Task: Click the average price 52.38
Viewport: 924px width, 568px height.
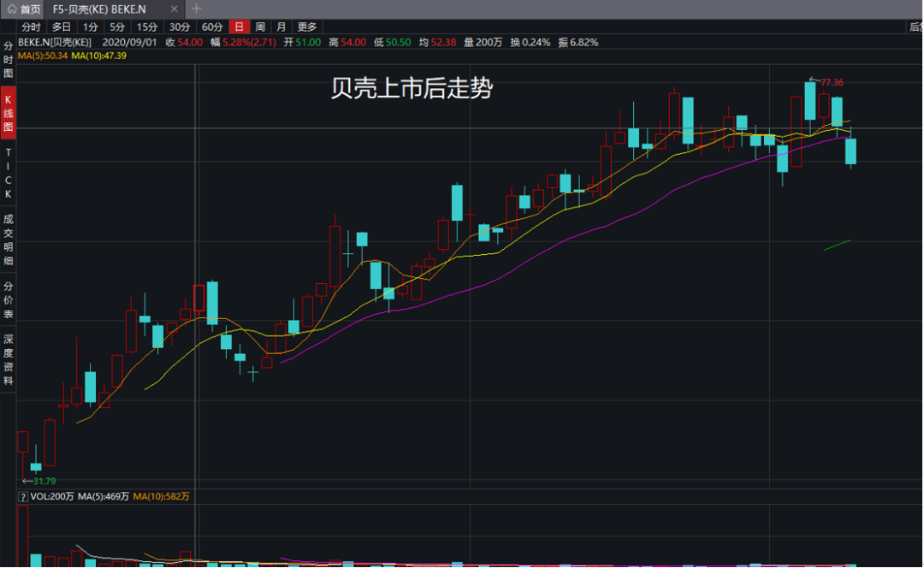Action: point(444,43)
